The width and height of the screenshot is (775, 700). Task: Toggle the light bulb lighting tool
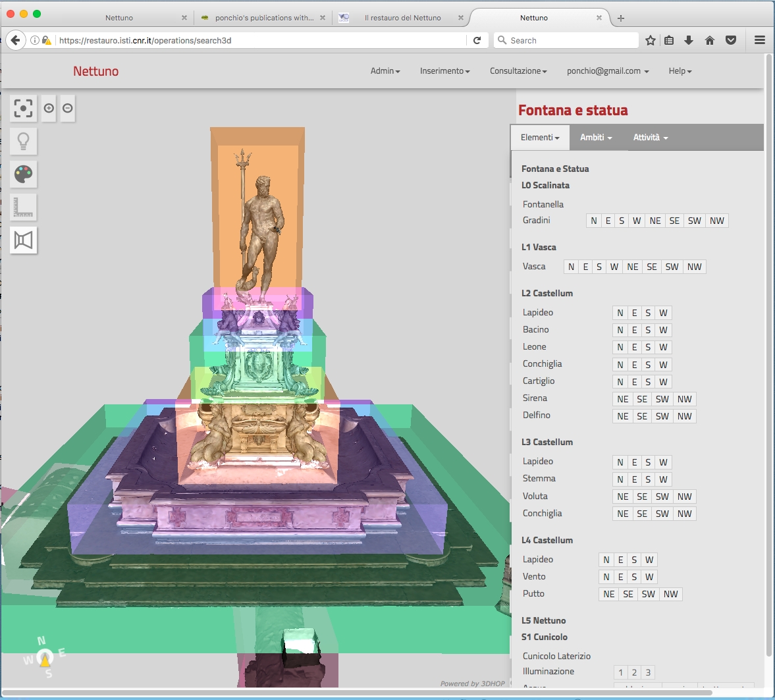(23, 142)
